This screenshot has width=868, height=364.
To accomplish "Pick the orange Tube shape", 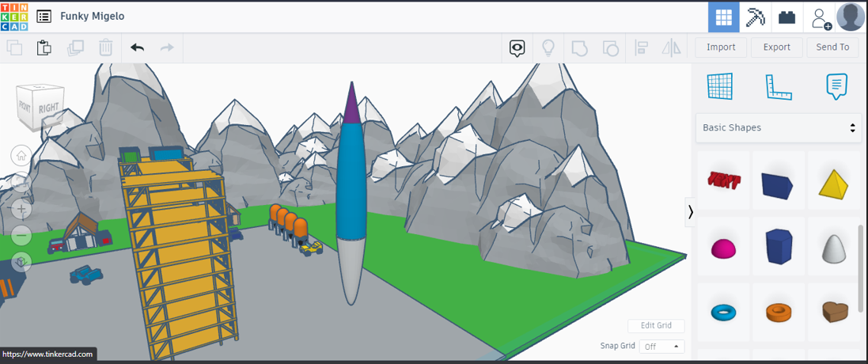I will (779, 312).
